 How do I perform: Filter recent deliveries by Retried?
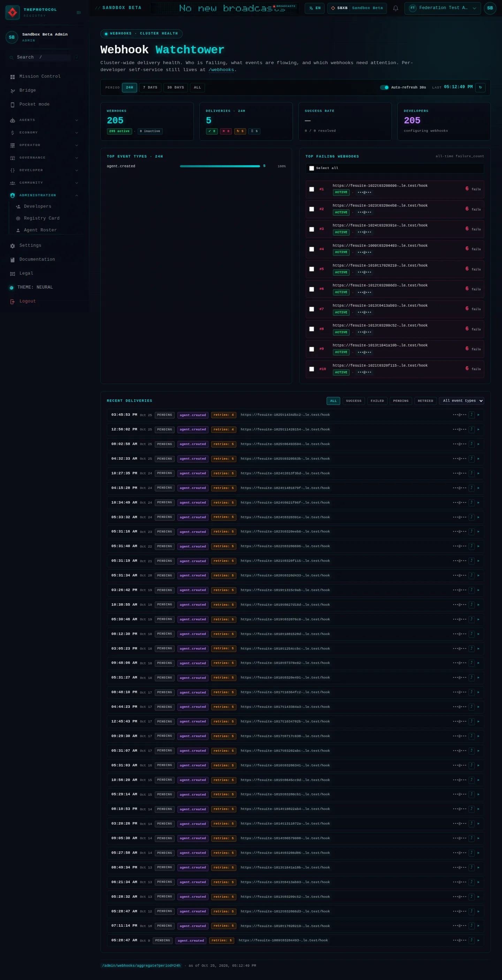tap(425, 400)
